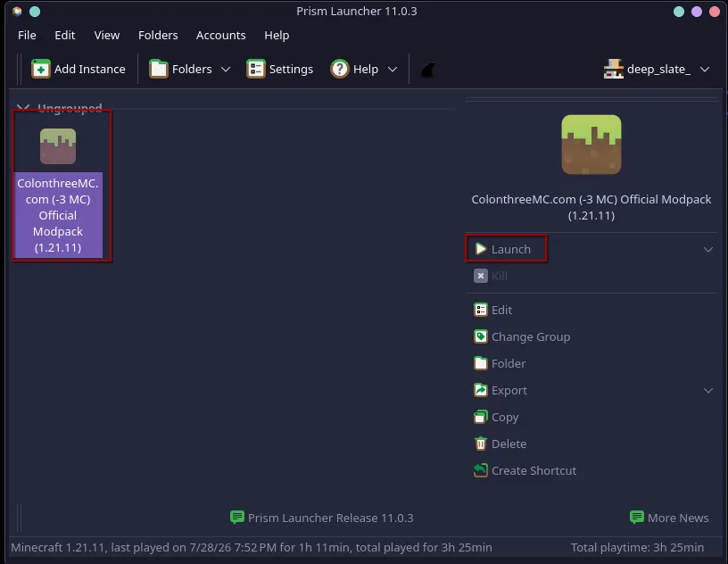The width and height of the screenshot is (728, 564).
Task: Click the large grass block icon in side panel
Action: (591, 145)
